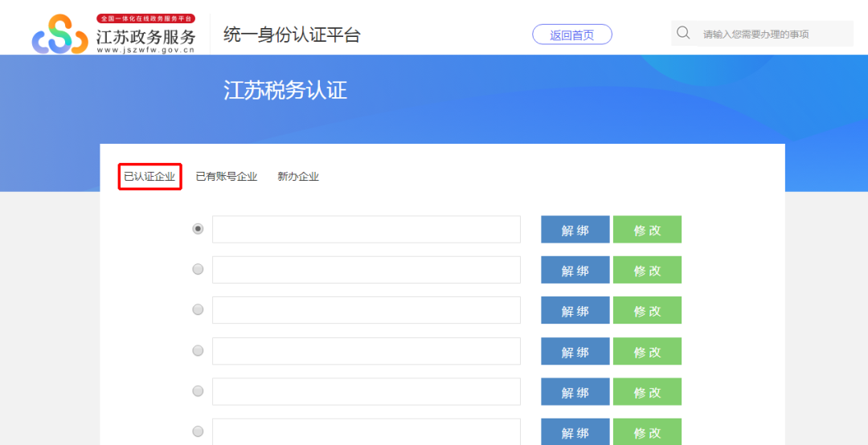Choose the second enterprise radio button
This screenshot has height=445, width=868.
pyautogui.click(x=198, y=269)
